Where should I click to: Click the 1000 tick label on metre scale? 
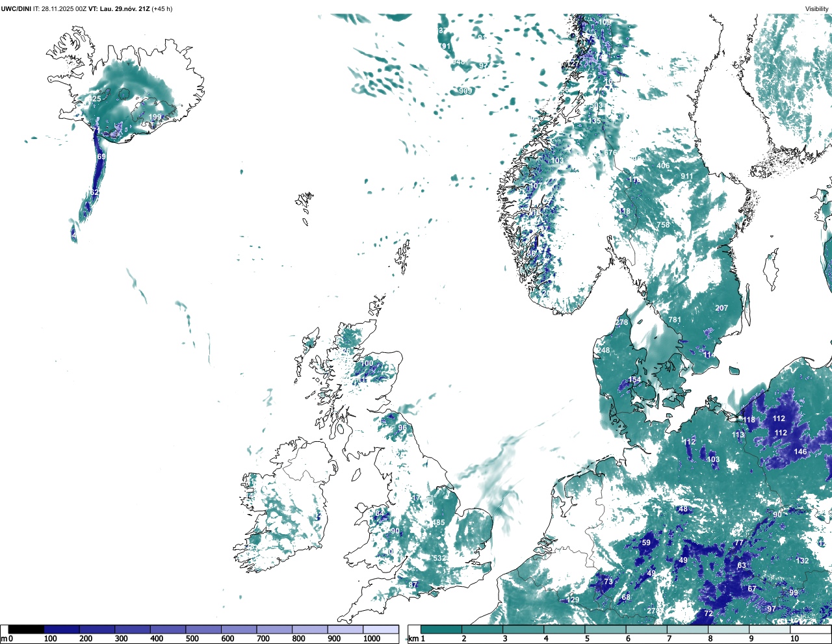372,639
